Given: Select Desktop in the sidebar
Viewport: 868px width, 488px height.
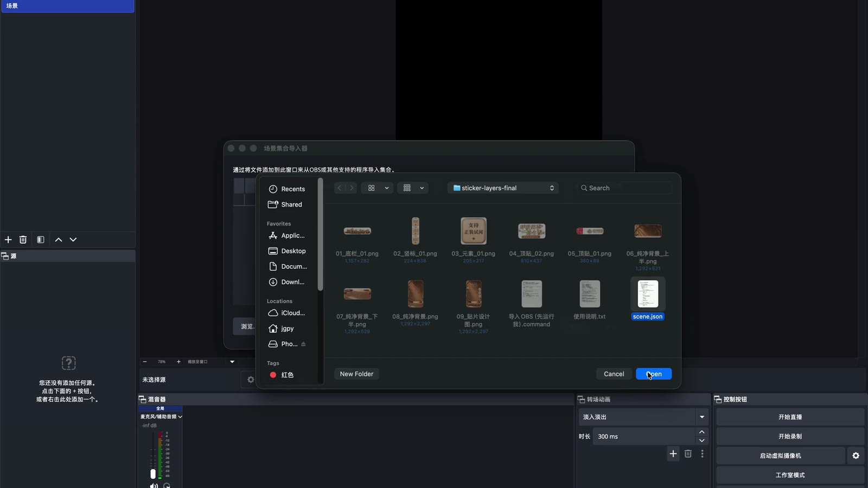Looking at the screenshot, I should [288, 251].
